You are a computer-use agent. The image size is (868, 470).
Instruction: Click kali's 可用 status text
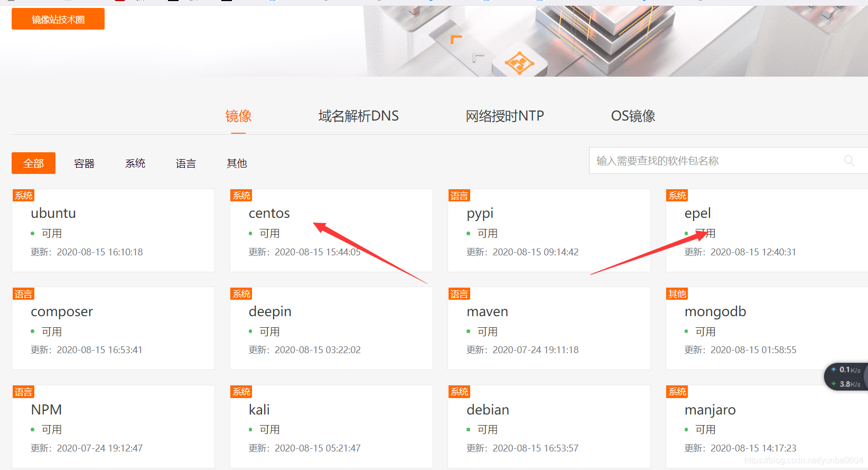point(269,429)
